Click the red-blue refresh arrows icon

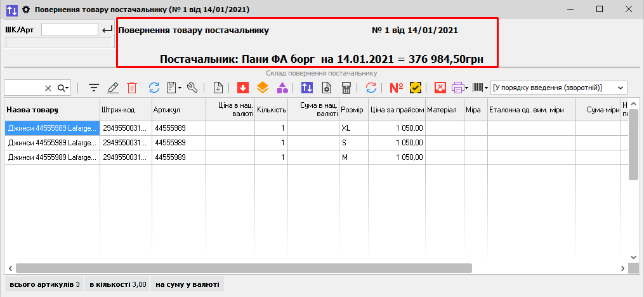(371, 88)
